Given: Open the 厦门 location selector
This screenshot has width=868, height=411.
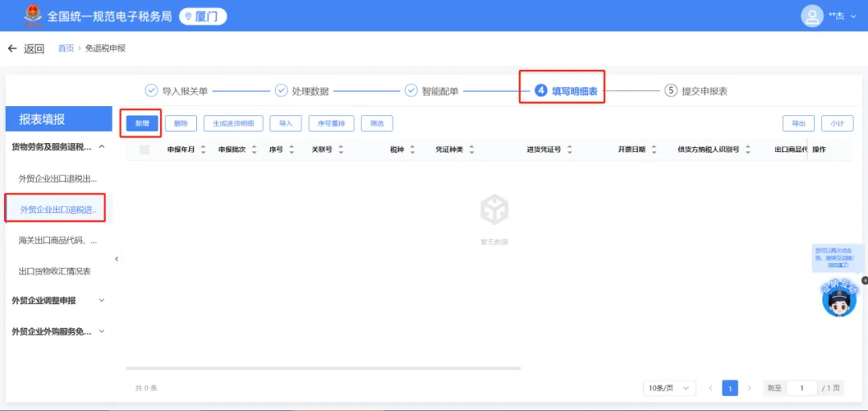Looking at the screenshot, I should click(x=203, y=17).
